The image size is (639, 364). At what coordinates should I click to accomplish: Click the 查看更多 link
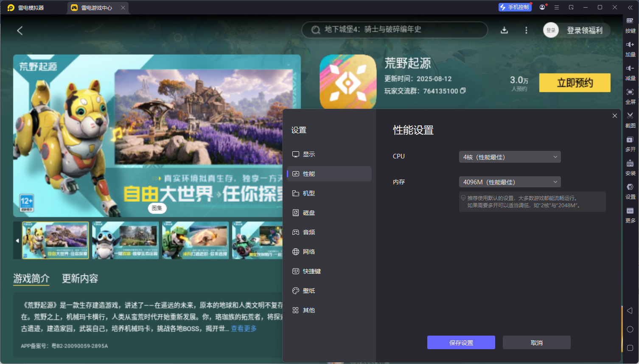coord(244,328)
